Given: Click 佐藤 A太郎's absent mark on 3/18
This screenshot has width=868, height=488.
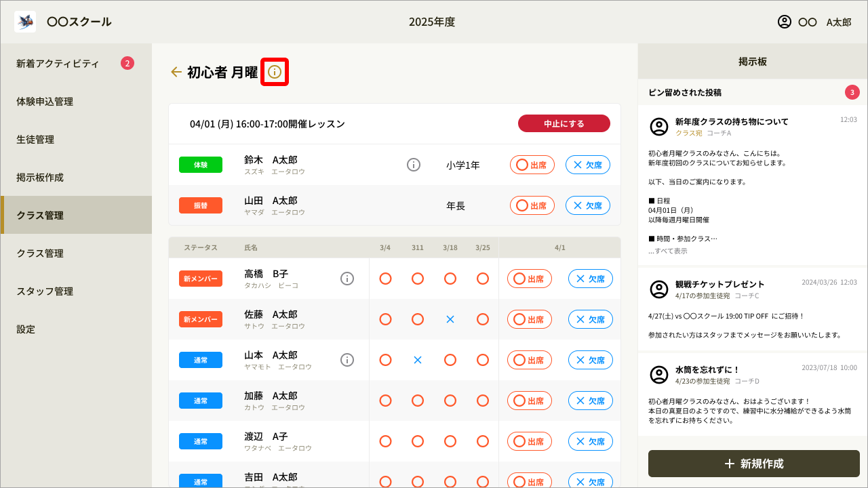Looking at the screenshot, I should (450, 319).
